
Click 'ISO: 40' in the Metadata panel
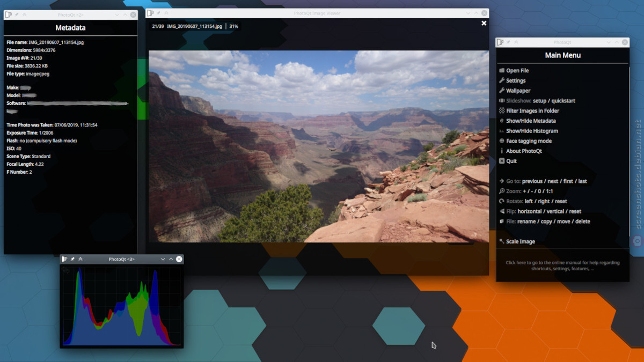(14, 149)
